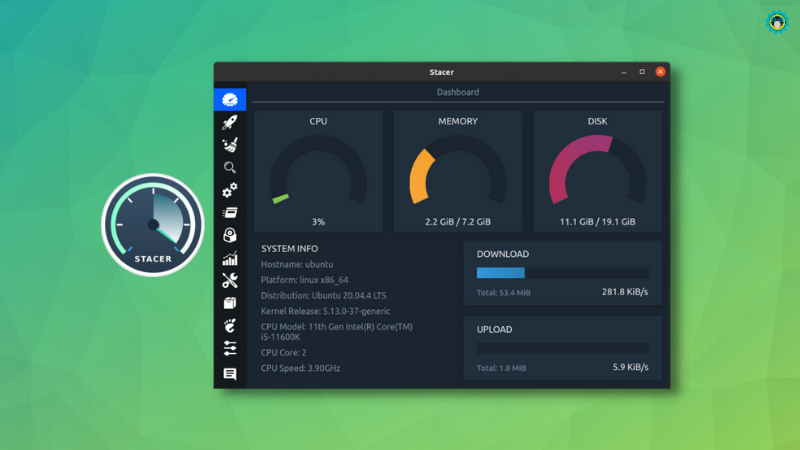Open Uninstaller disk icon in sidebar
The width and height of the screenshot is (800, 450).
(x=230, y=235)
